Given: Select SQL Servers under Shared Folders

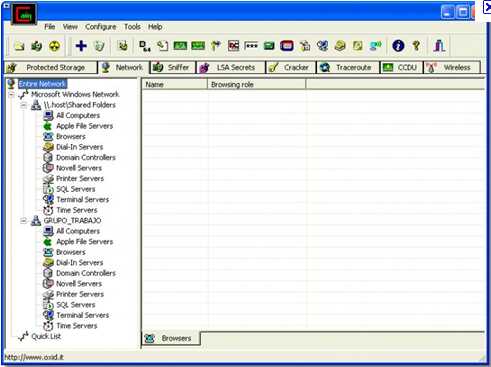Looking at the screenshot, I should (x=76, y=189).
